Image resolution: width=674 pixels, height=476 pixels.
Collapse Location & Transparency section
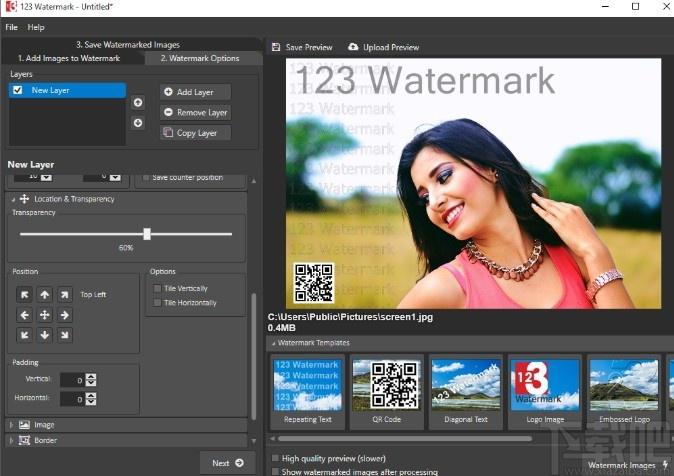coord(13,200)
